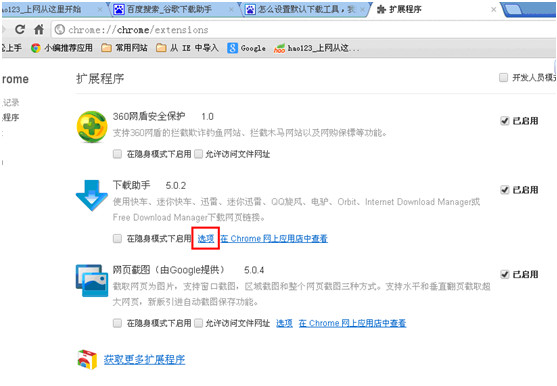The width and height of the screenshot is (557, 386).
Task: Enable 开发人员模式 checkbox
Action: click(x=503, y=77)
